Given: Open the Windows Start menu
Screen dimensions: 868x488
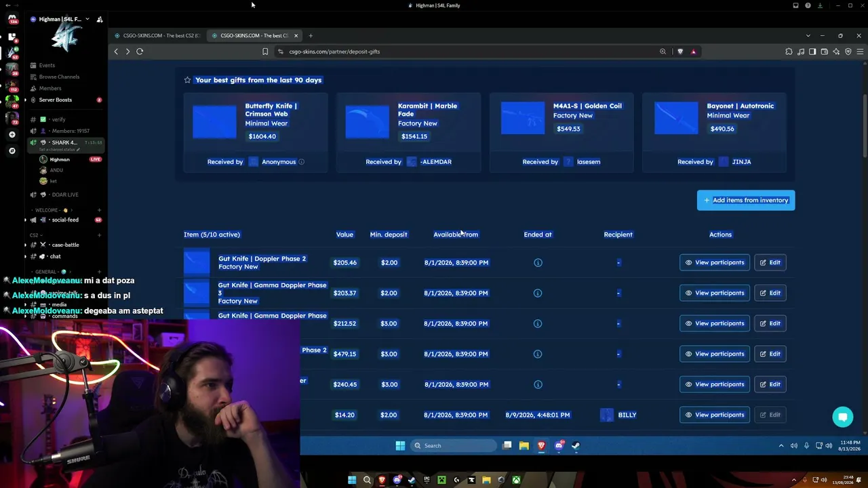Looking at the screenshot, I should 400,445.
